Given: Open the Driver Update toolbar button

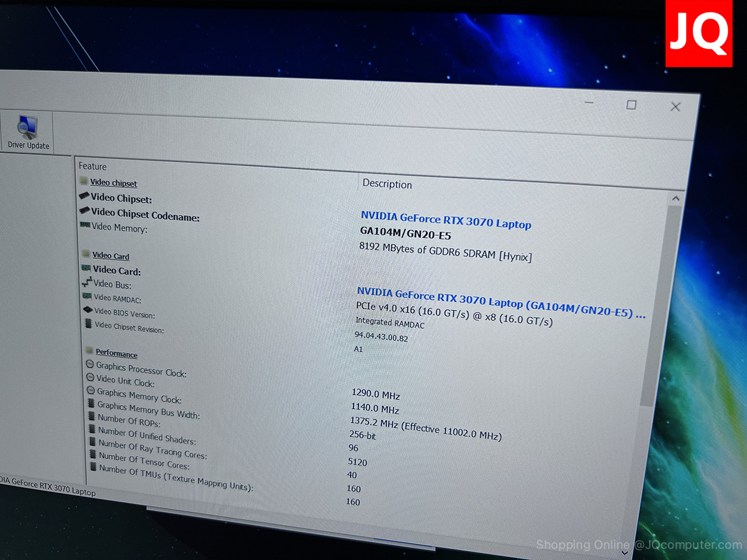Looking at the screenshot, I should [29, 133].
